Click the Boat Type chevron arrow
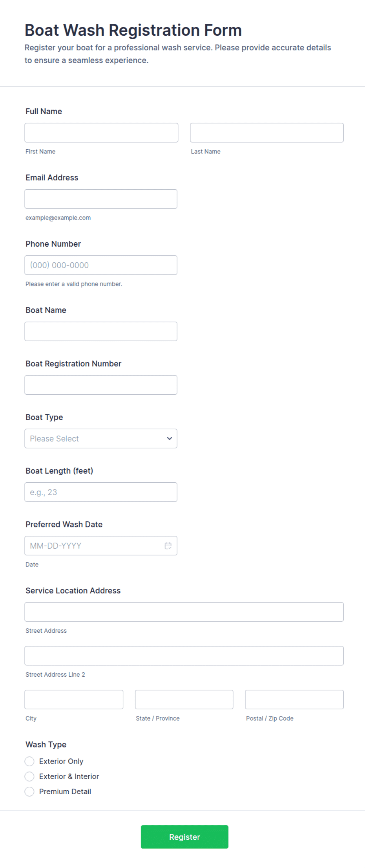The image size is (365, 868). [x=169, y=438]
